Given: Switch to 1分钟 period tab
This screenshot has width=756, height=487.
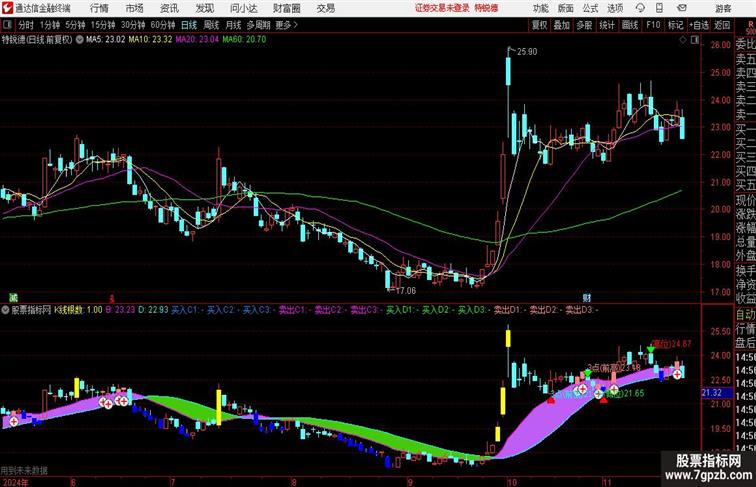Looking at the screenshot, I should (50, 25).
